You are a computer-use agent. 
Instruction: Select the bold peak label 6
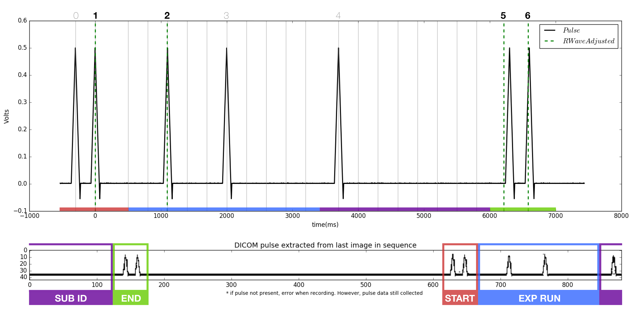tap(528, 16)
